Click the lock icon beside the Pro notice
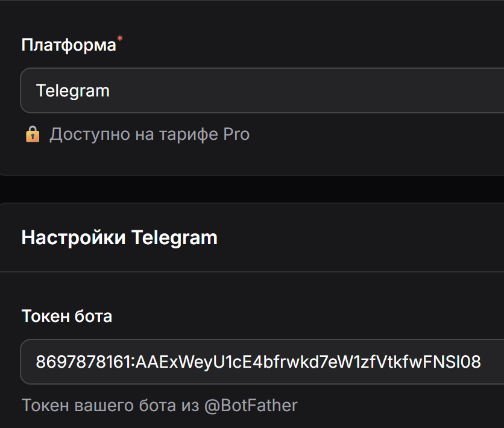The image size is (504, 428). 32,134
